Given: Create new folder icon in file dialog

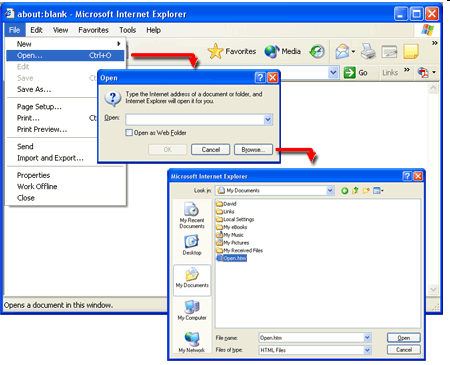Looking at the screenshot, I should pos(366,191).
